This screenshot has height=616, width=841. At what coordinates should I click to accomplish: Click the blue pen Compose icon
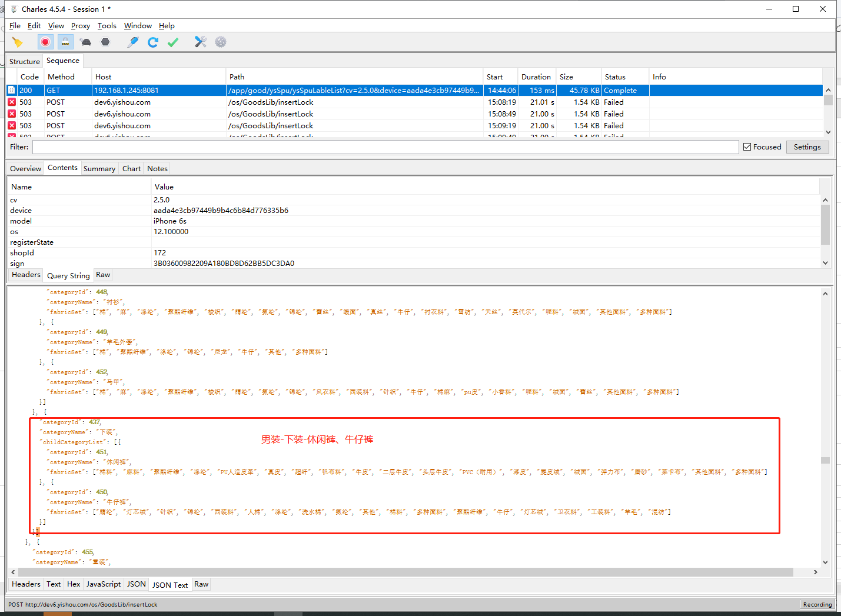pyautogui.click(x=133, y=42)
